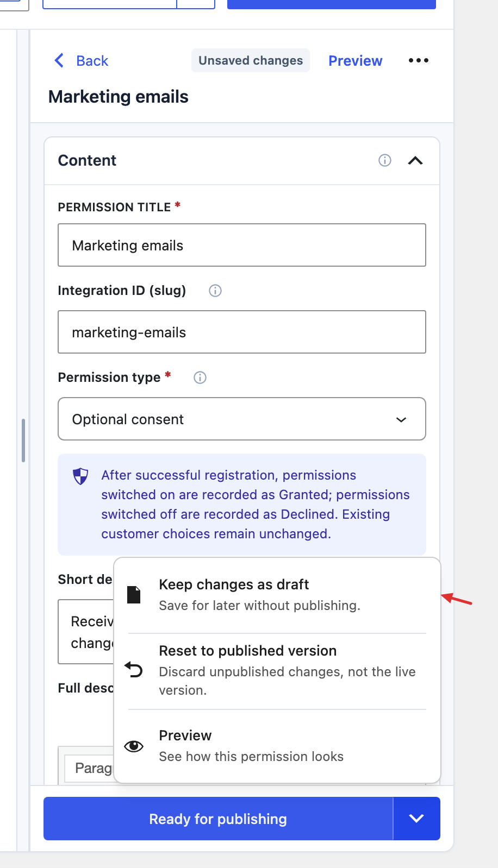Click the document icon beside Keep changes as draft
The height and width of the screenshot is (868, 498).
pyautogui.click(x=134, y=595)
